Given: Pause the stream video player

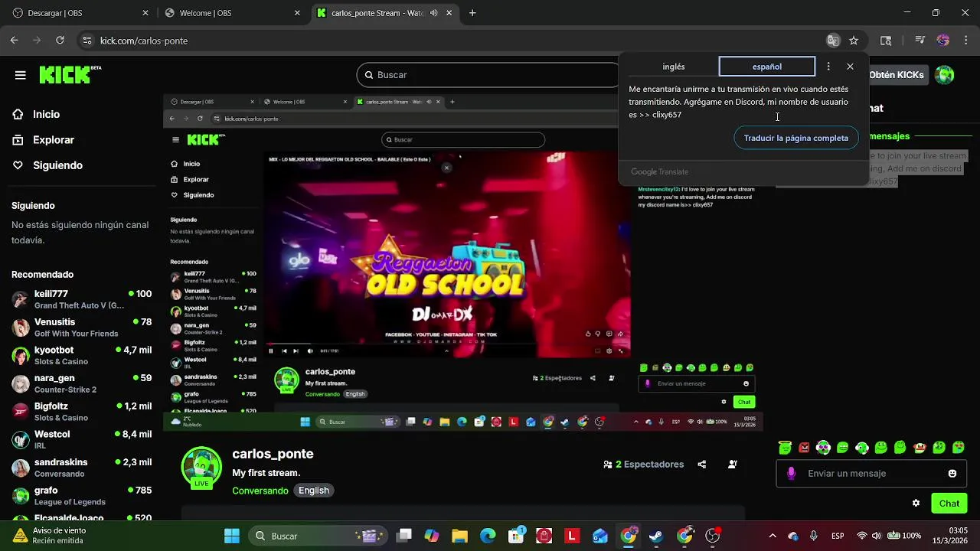Looking at the screenshot, I should (x=270, y=351).
